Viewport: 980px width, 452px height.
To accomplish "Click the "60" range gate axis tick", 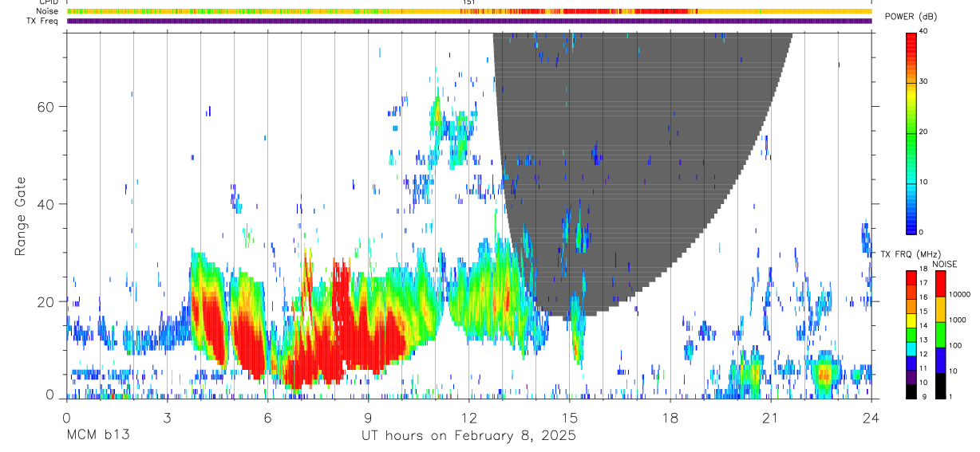I will [x=47, y=107].
